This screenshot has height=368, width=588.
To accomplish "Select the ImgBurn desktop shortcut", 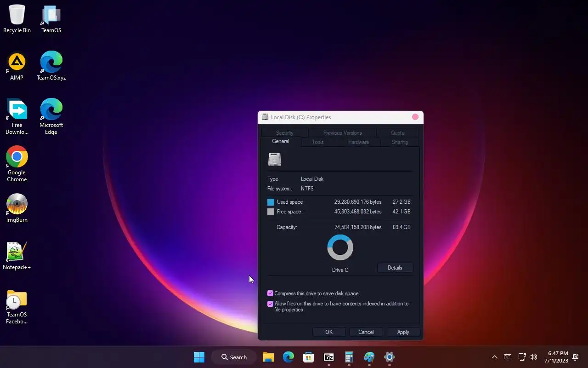I will click(17, 208).
